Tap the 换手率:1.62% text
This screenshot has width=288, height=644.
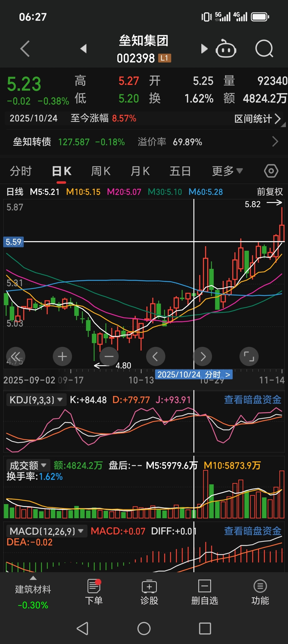point(34,477)
